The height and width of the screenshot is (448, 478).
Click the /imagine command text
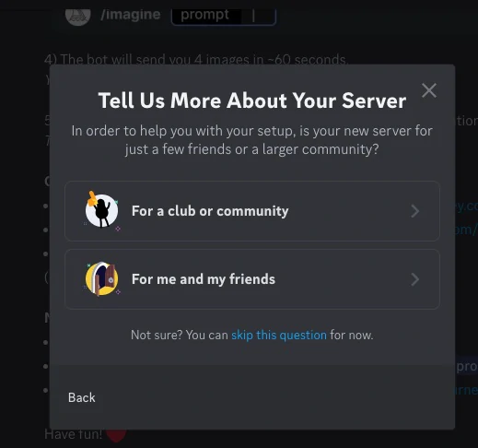pos(131,15)
